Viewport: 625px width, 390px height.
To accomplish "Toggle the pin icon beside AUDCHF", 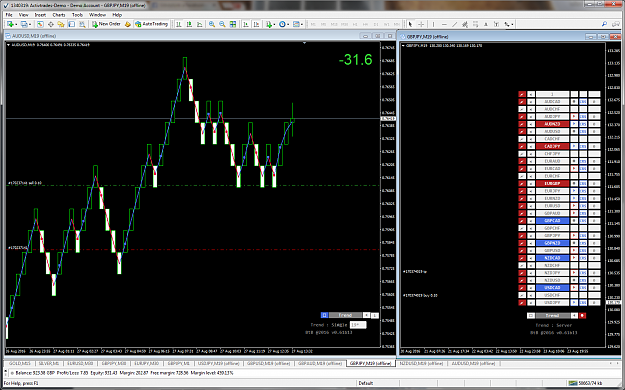I will tap(522, 109).
